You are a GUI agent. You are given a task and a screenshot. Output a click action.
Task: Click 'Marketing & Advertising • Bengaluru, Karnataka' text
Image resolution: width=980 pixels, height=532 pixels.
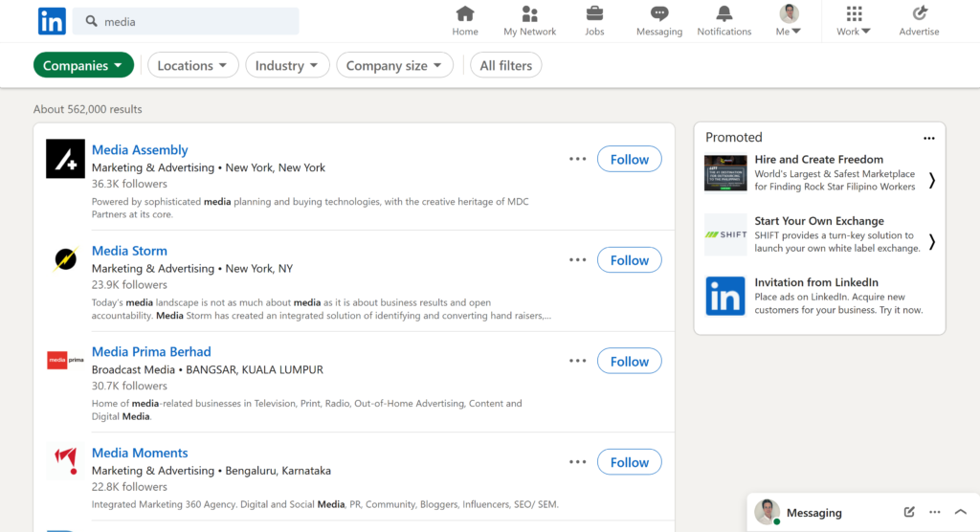212,470
